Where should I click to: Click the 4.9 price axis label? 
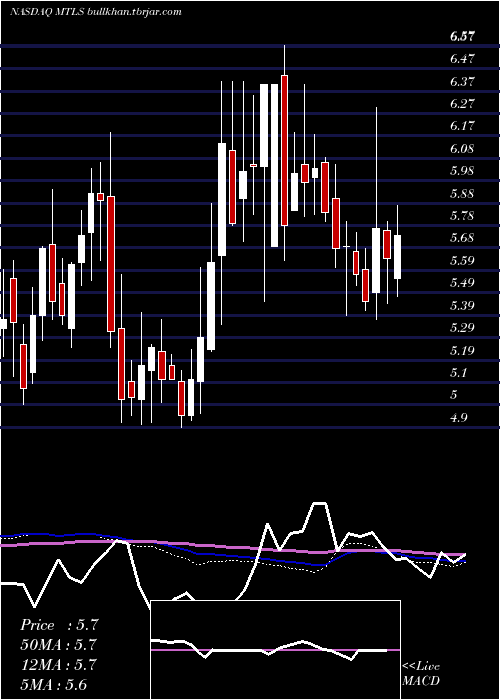(x=459, y=418)
